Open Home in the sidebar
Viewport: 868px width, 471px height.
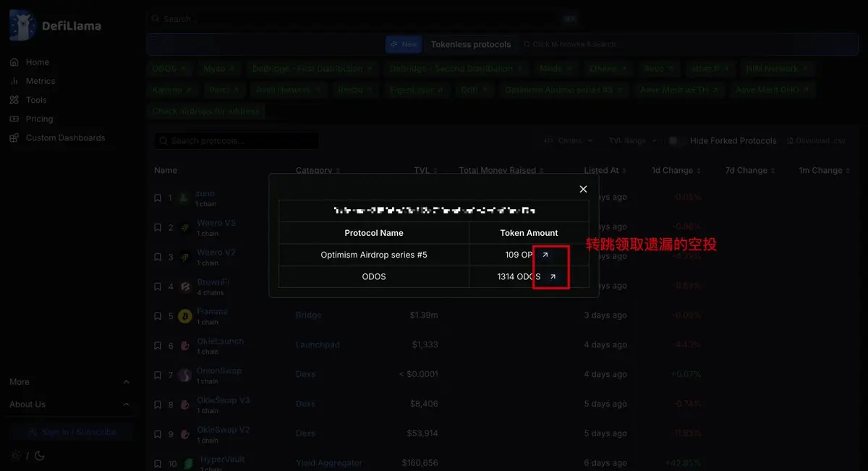38,62
